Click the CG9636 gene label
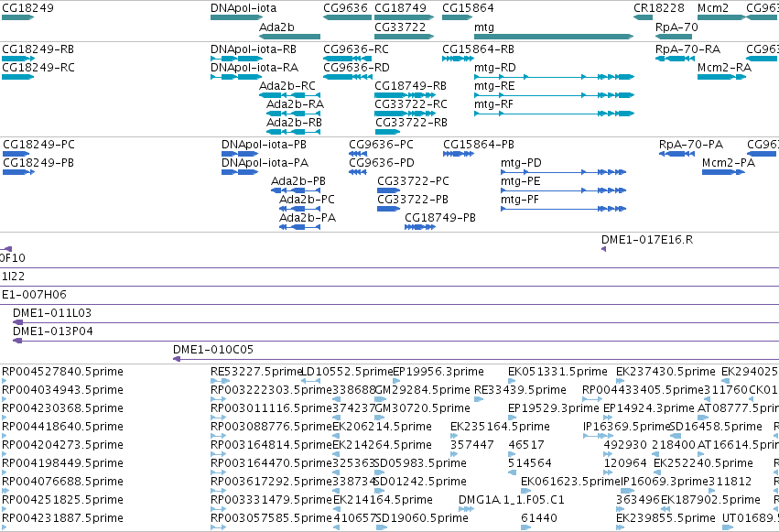The image size is (779, 532). pos(345,8)
